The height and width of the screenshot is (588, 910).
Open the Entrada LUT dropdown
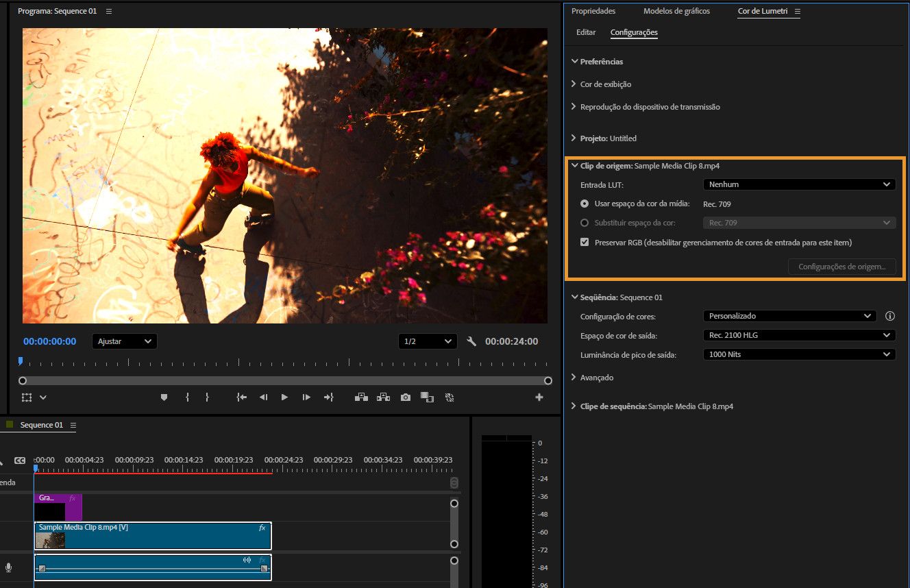(799, 184)
